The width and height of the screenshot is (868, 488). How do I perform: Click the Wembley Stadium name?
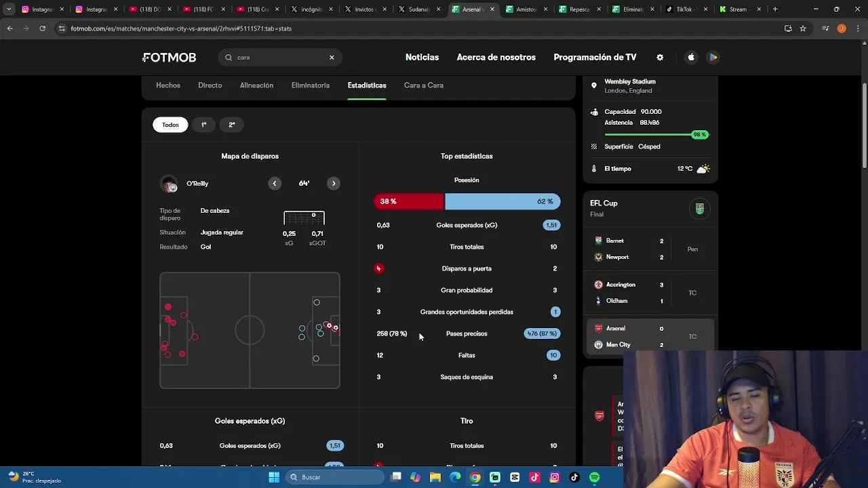click(x=630, y=81)
